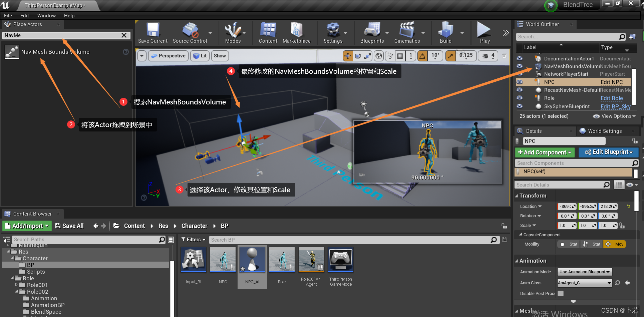
Task: Select the NPC_AI asset thumbnail
Action: (252, 260)
